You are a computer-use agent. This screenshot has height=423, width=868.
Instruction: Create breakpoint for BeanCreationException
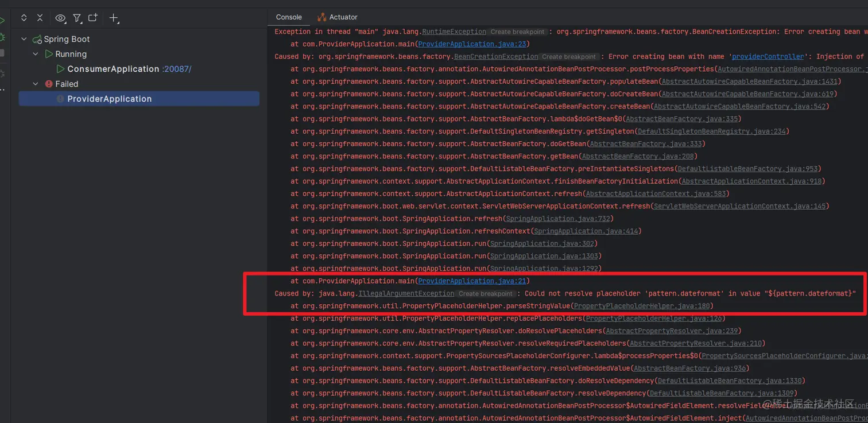[x=568, y=57]
